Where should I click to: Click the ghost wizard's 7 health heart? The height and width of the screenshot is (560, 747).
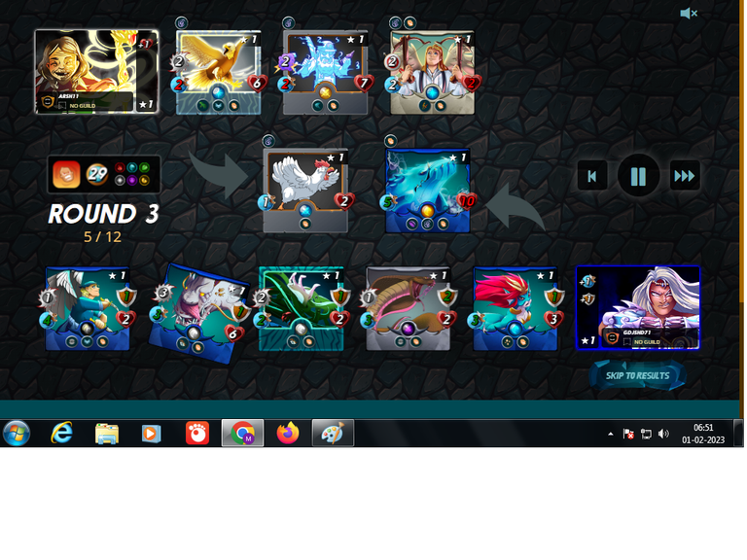click(x=364, y=84)
